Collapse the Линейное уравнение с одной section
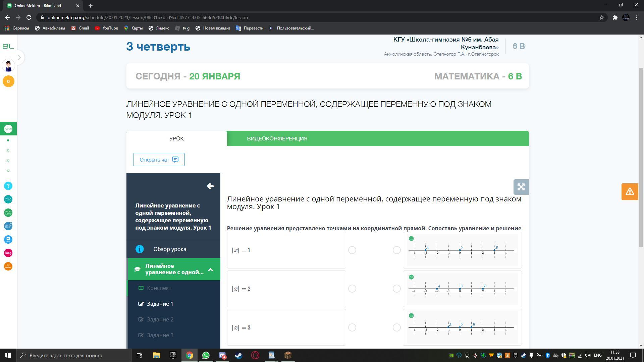 pos(211,269)
